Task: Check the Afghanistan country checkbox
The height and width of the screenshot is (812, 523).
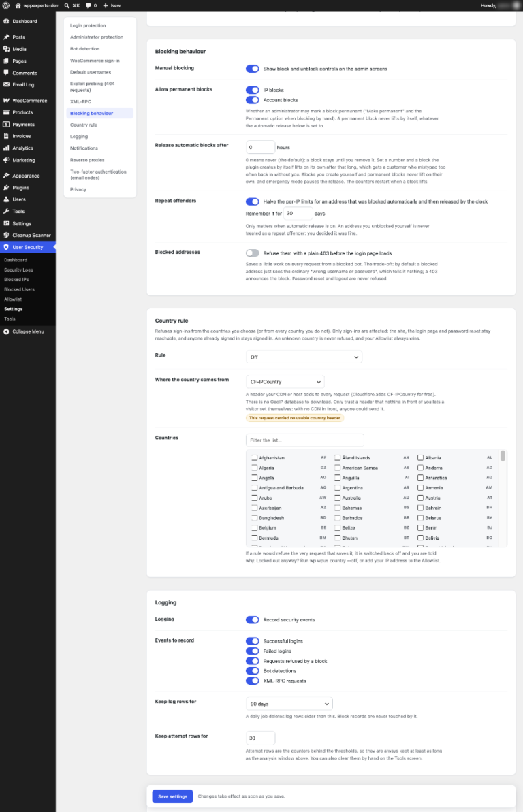Action: point(255,458)
